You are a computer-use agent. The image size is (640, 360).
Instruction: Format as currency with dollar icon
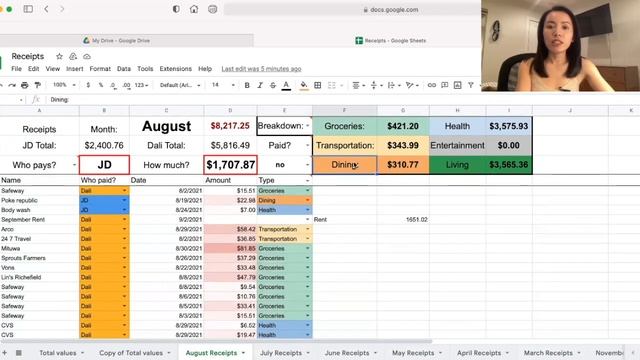coord(88,85)
